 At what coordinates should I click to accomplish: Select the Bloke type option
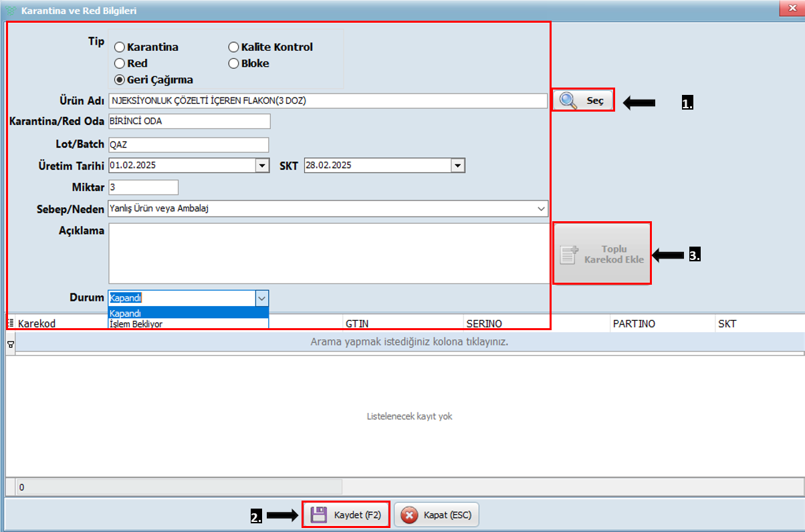pyautogui.click(x=234, y=63)
